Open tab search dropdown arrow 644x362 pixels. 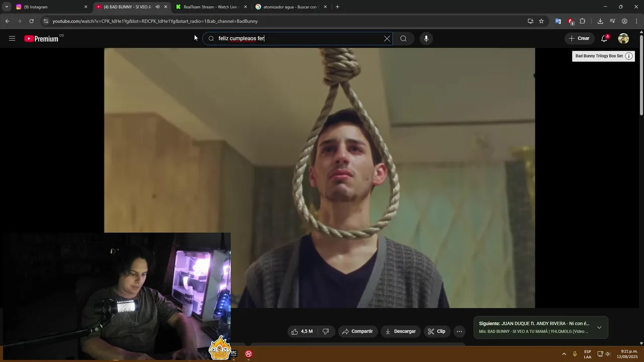click(x=7, y=7)
